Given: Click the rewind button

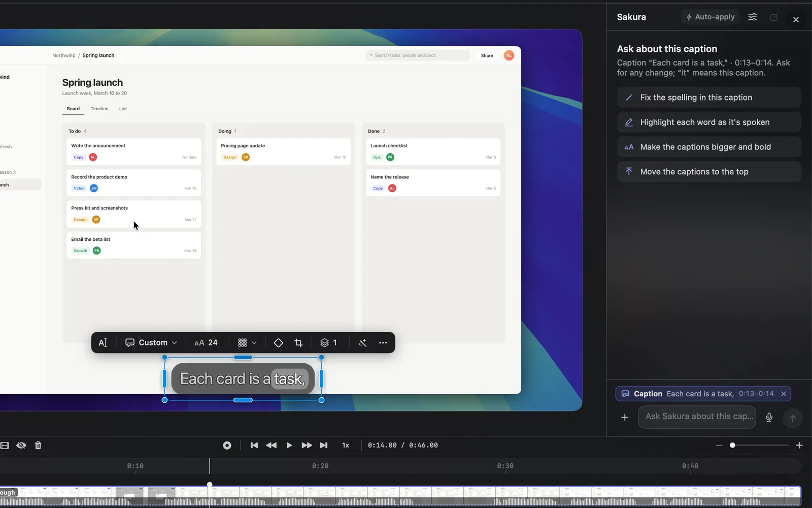Looking at the screenshot, I should point(272,446).
